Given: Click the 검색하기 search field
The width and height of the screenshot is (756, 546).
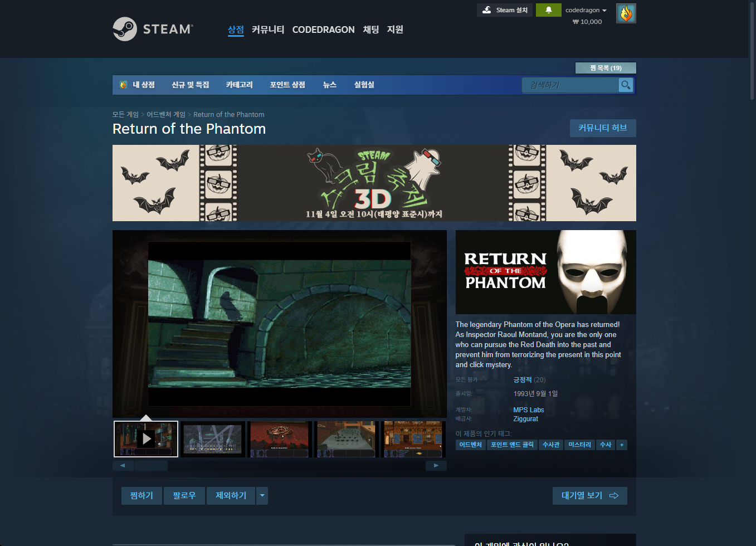Looking at the screenshot, I should pos(570,85).
